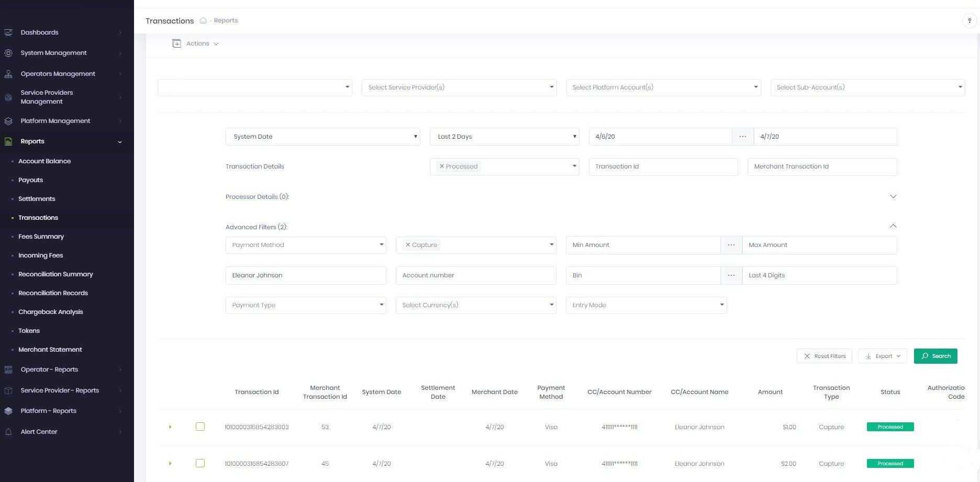Click the Operators Management icon
This screenshot has height=482, width=980.
(8, 74)
